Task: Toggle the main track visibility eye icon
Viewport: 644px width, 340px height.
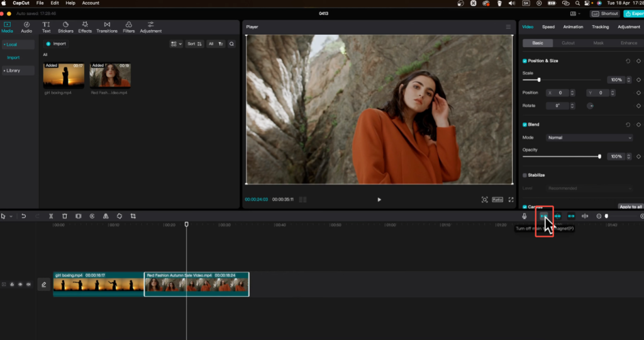Action: pyautogui.click(x=20, y=285)
